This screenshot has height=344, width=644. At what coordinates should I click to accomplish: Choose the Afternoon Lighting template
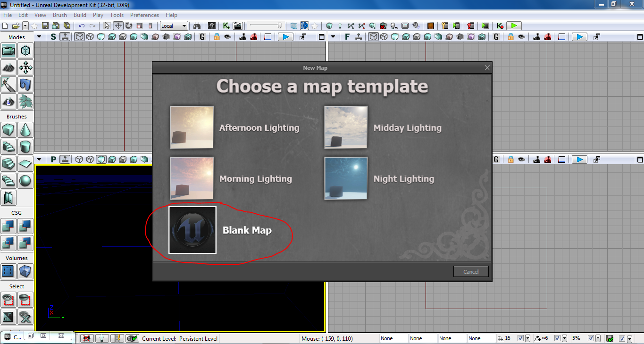[235, 127]
